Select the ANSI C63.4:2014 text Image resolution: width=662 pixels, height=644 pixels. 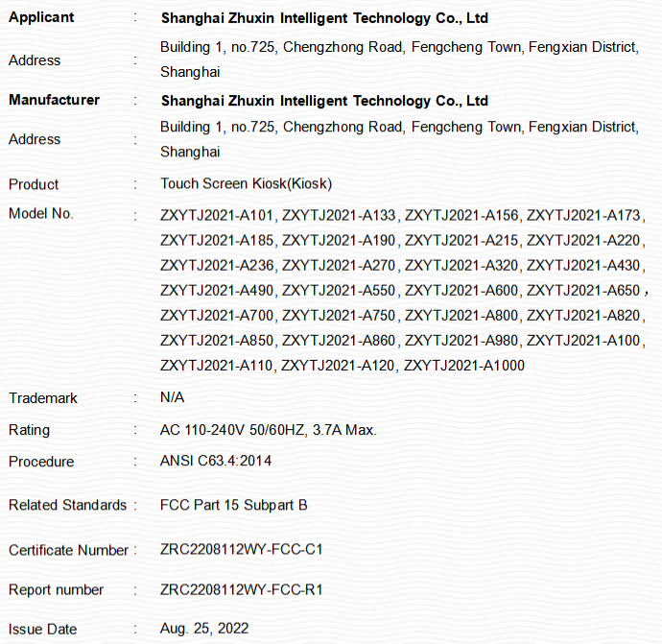[216, 461]
